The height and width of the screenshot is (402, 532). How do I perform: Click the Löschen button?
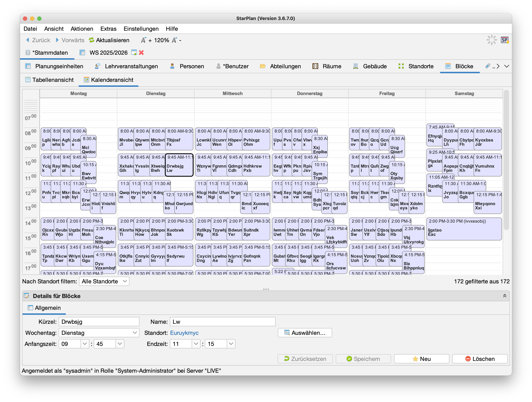click(480, 359)
